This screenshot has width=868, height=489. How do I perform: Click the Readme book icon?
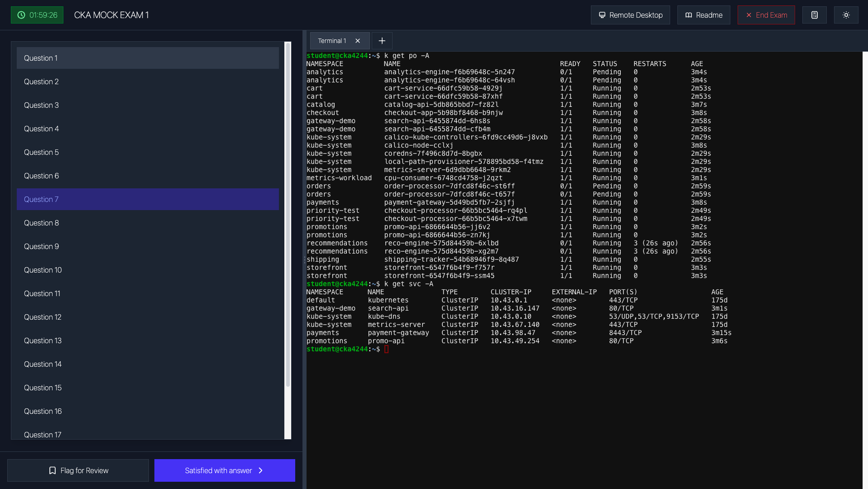(x=688, y=15)
